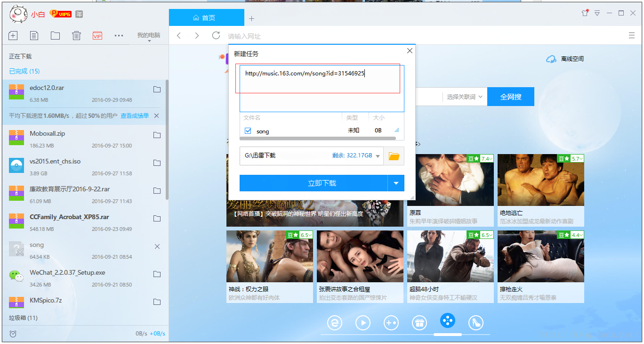
Task: Click the skin shirt icon in title bar
Action: point(585,13)
